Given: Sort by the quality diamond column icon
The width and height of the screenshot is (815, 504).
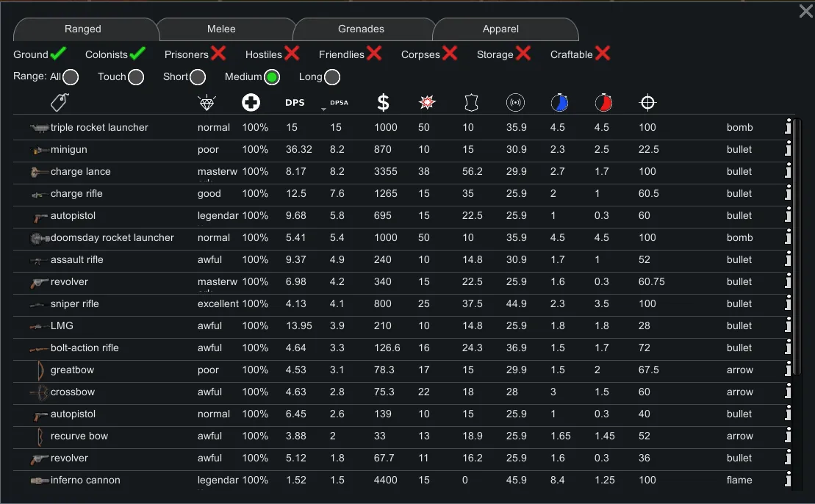Looking at the screenshot, I should tap(207, 103).
